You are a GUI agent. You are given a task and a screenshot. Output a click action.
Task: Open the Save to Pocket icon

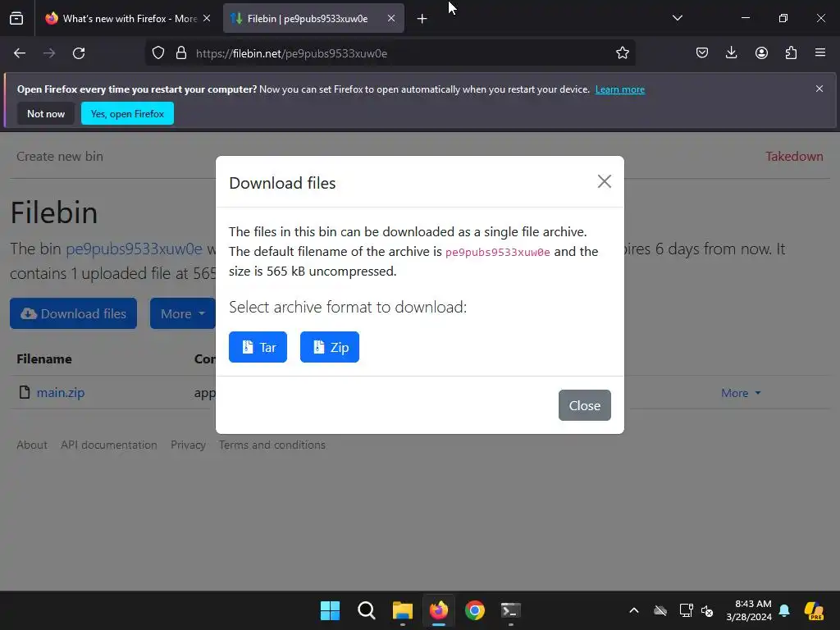[702, 52]
